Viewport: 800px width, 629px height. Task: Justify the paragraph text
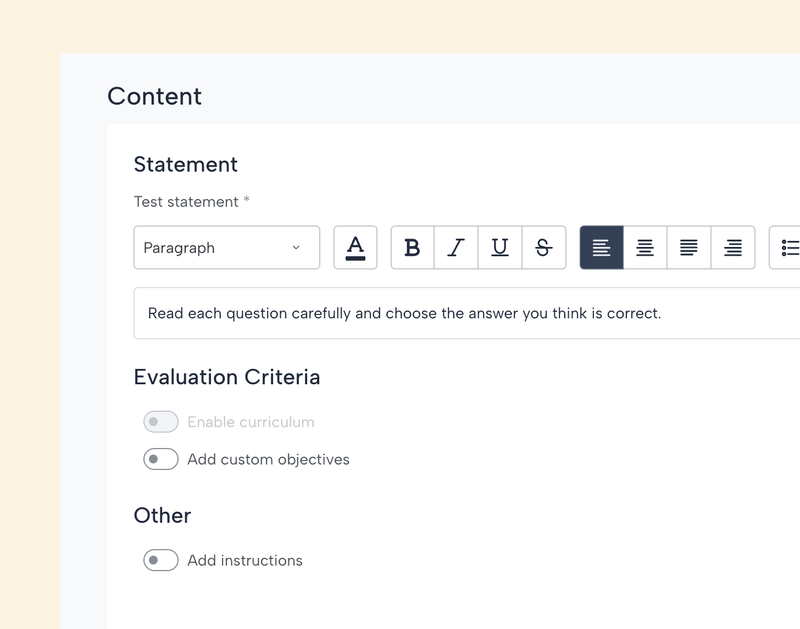(689, 248)
